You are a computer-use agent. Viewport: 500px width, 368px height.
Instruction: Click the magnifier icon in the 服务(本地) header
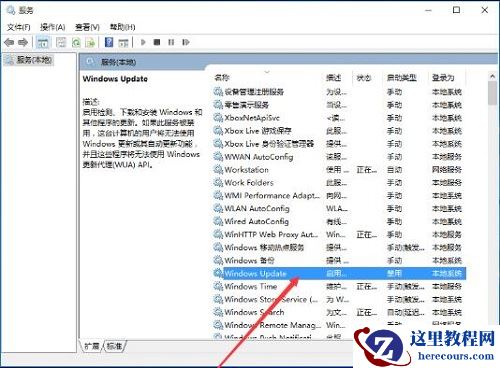90,62
